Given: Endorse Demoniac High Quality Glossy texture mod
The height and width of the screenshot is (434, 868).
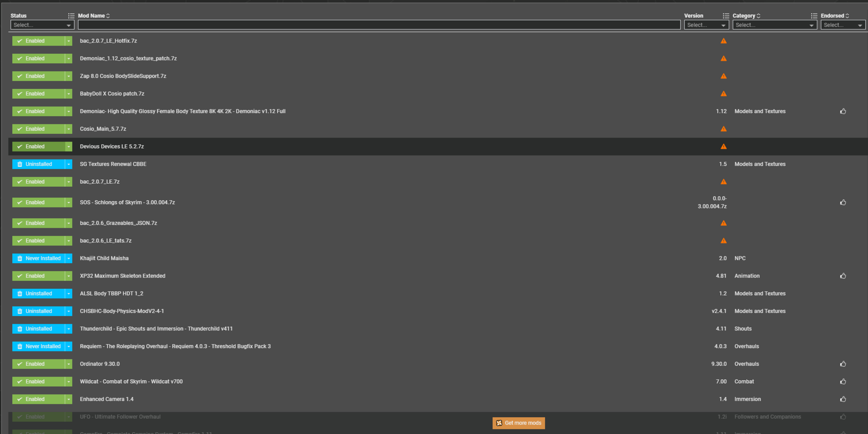Looking at the screenshot, I should click(x=843, y=111).
